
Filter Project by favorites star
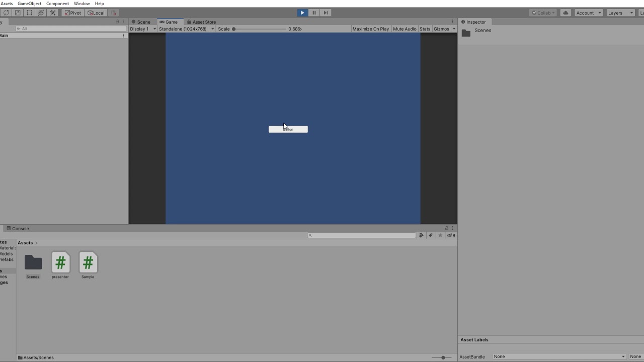pos(440,235)
